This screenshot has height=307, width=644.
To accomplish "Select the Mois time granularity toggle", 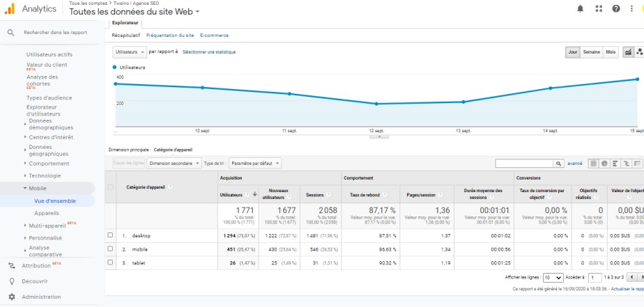I will [611, 52].
